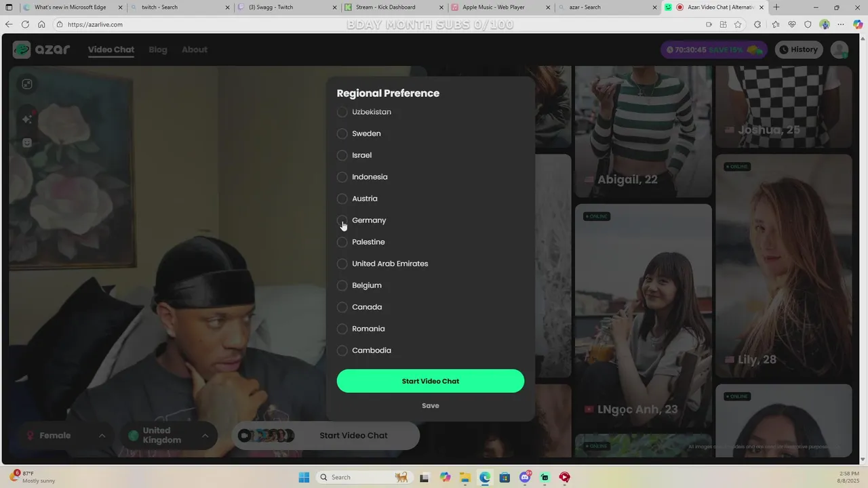Image resolution: width=868 pixels, height=488 pixels.
Task: Go back in browser history
Action: coord(9,24)
